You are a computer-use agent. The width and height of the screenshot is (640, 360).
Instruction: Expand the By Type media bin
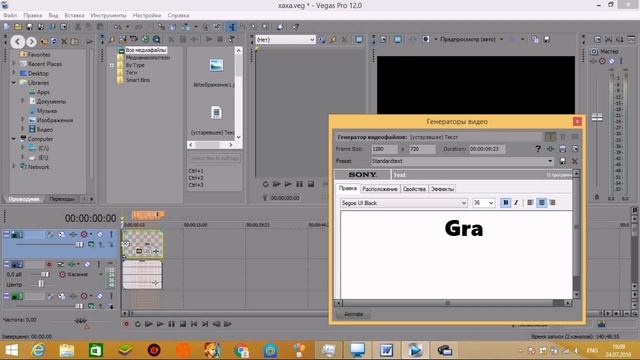[x=111, y=65]
